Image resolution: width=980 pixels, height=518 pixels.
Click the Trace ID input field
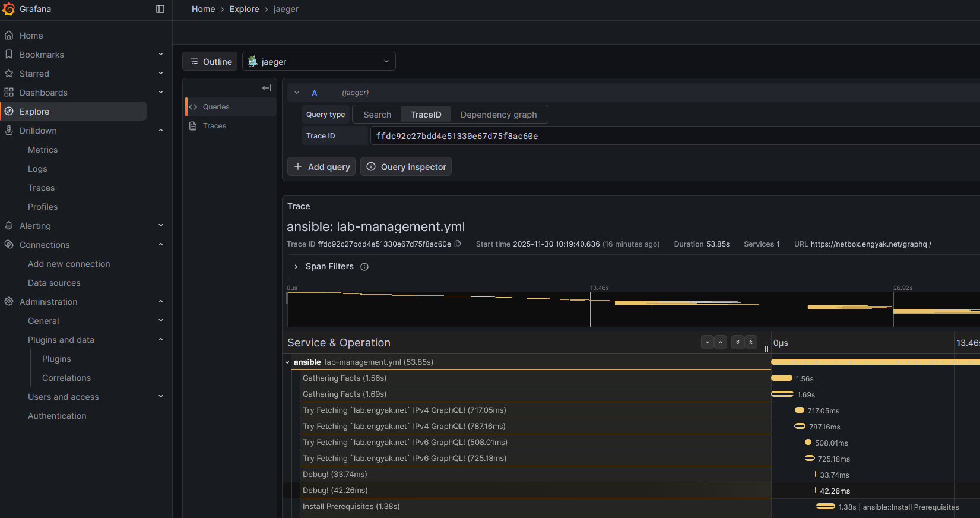[x=653, y=136]
